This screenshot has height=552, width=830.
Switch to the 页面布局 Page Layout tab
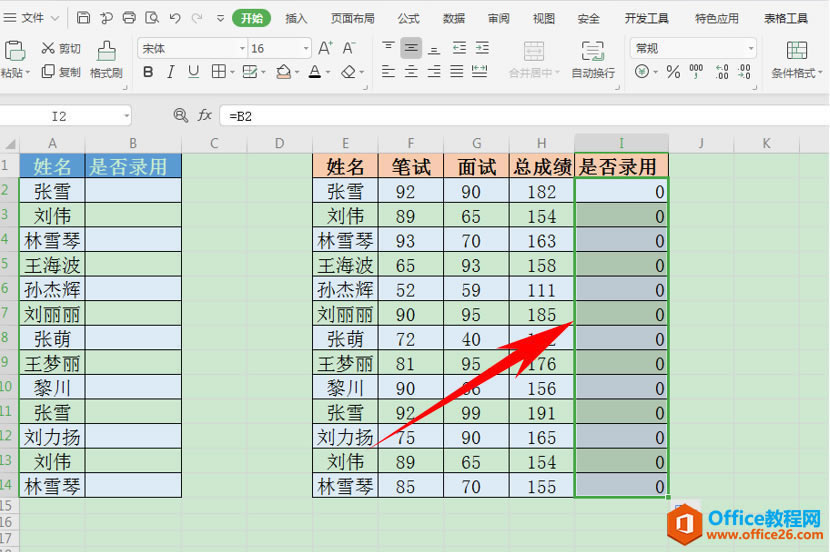353,19
